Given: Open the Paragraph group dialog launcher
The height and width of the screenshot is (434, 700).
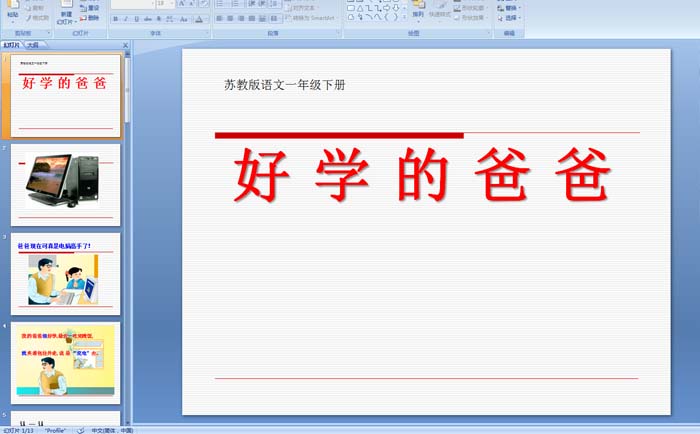Looking at the screenshot, I should coord(338,33).
